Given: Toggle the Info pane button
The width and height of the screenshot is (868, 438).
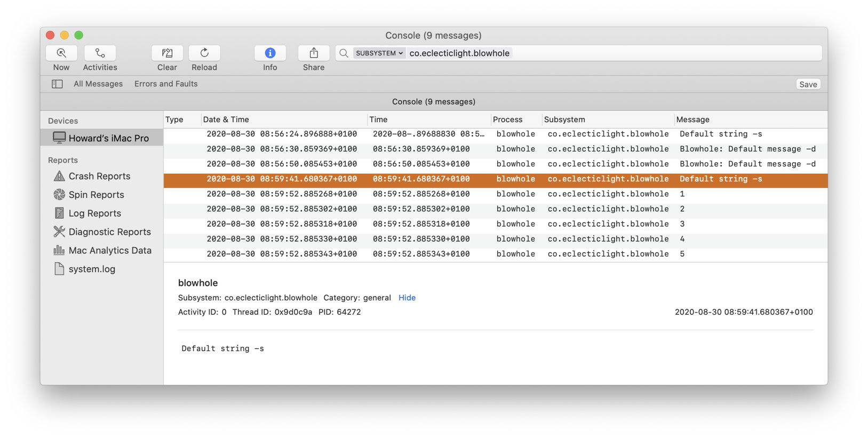Looking at the screenshot, I should pos(270,53).
